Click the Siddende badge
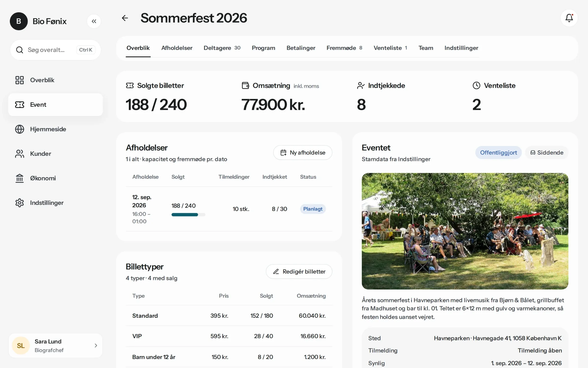Viewport: 588px width, 368px height. (x=547, y=153)
